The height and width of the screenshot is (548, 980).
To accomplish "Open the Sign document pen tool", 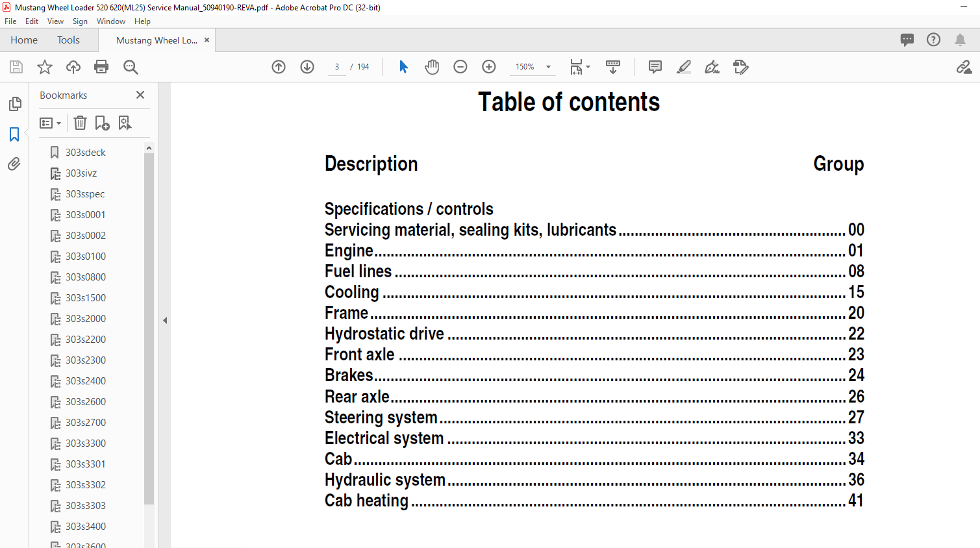I will pos(712,67).
